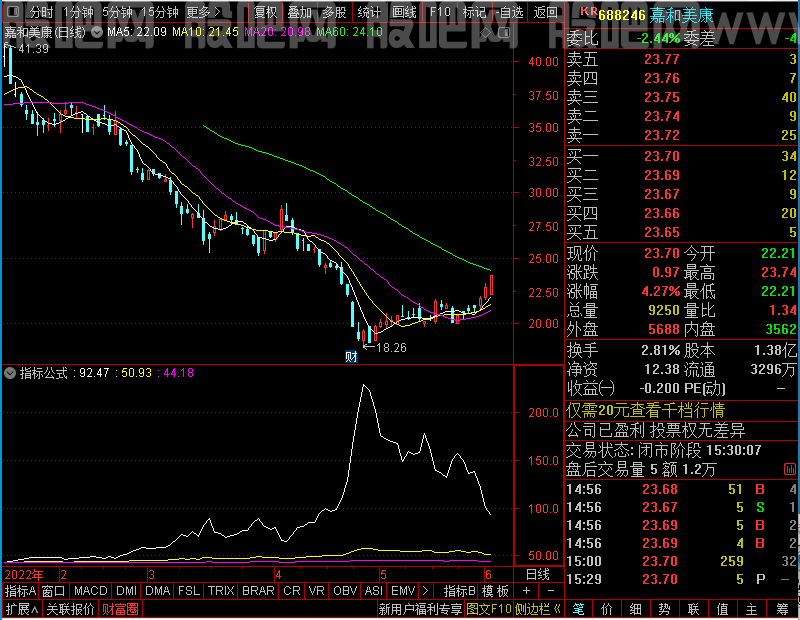Select the EMV indicator
The height and width of the screenshot is (620, 800).
point(403,591)
